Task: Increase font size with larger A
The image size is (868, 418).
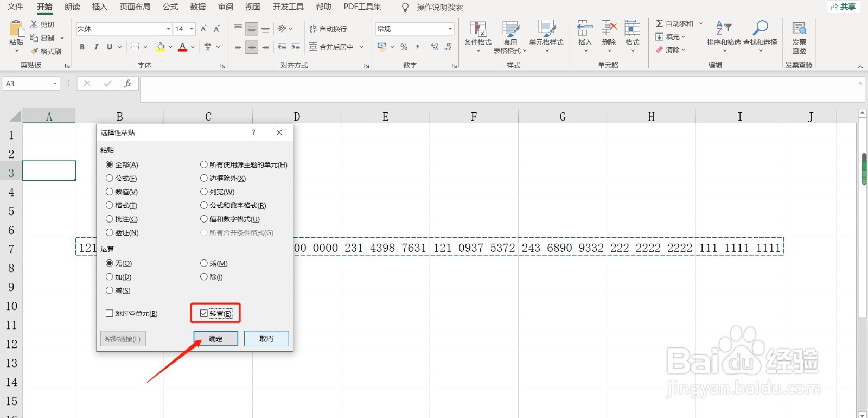Action: [x=203, y=29]
